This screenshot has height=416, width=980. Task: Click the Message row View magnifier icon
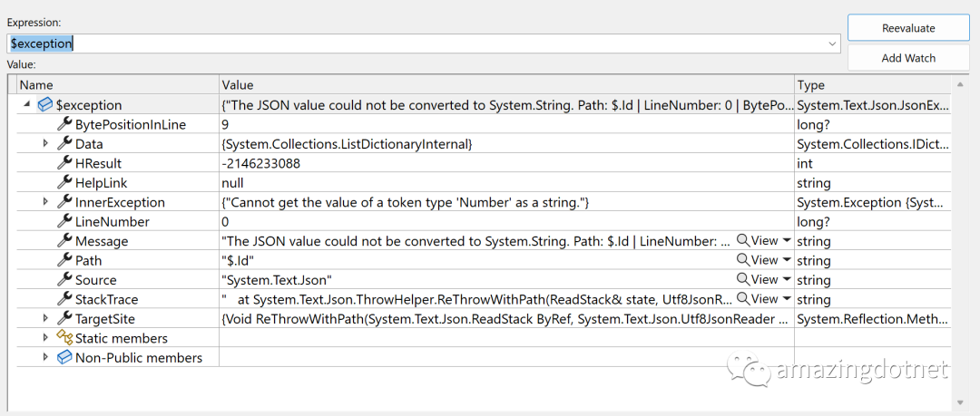[x=743, y=241]
